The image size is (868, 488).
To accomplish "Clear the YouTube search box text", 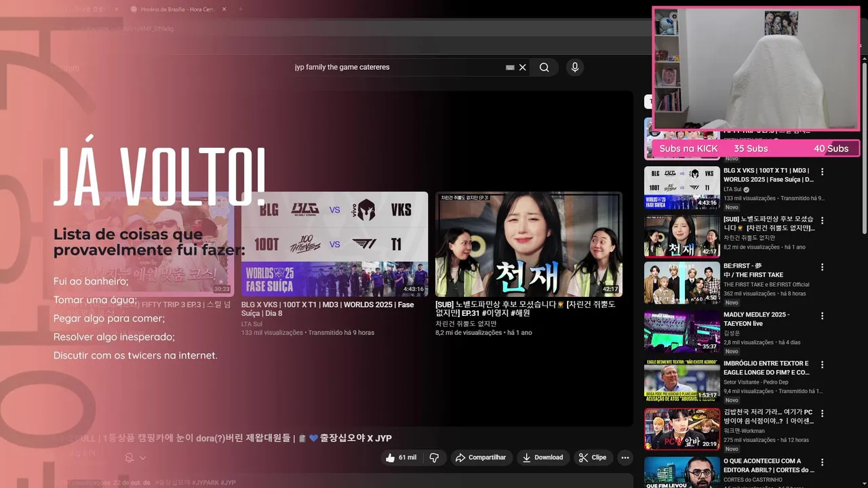I will [x=523, y=67].
